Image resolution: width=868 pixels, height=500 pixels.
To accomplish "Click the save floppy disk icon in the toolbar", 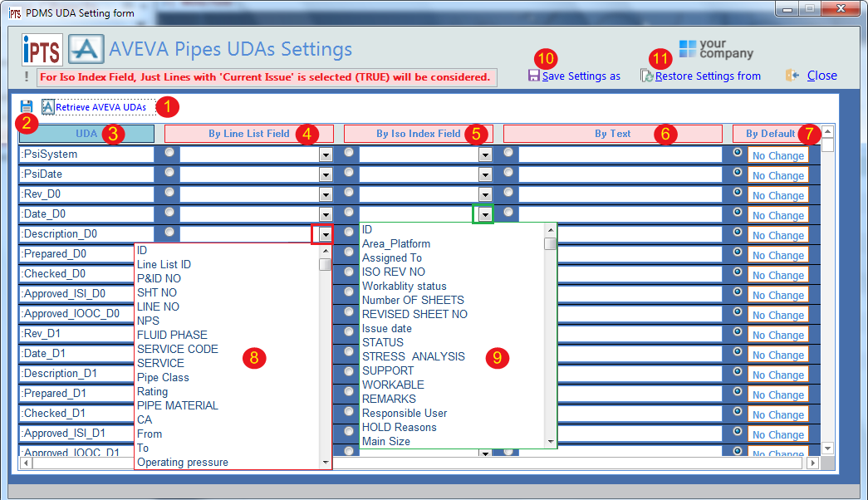I will 26,106.
